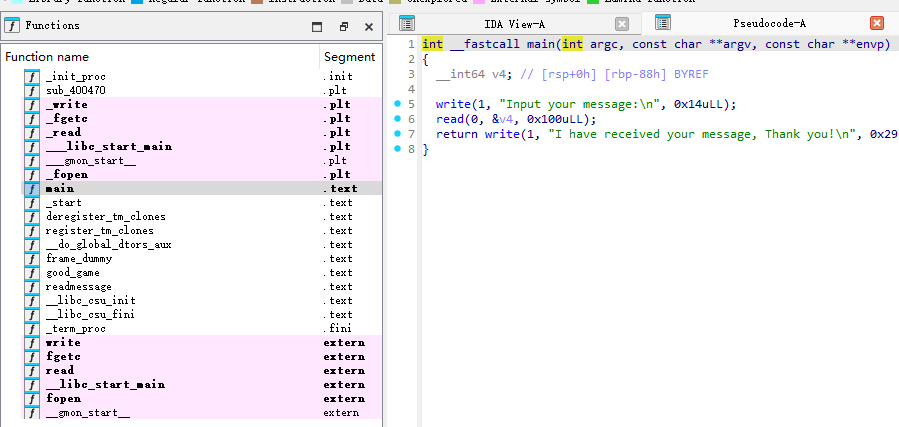Click the Pseudocode-A tab icon

(x=662, y=22)
